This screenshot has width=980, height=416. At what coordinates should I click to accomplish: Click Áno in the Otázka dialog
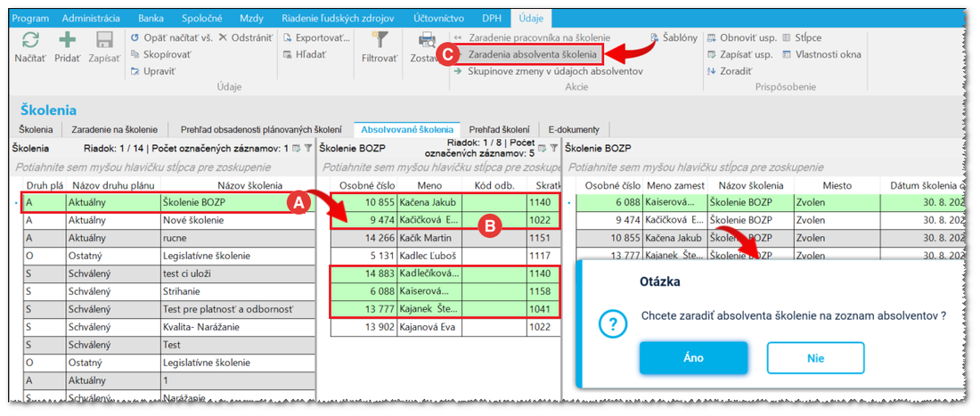click(x=694, y=358)
